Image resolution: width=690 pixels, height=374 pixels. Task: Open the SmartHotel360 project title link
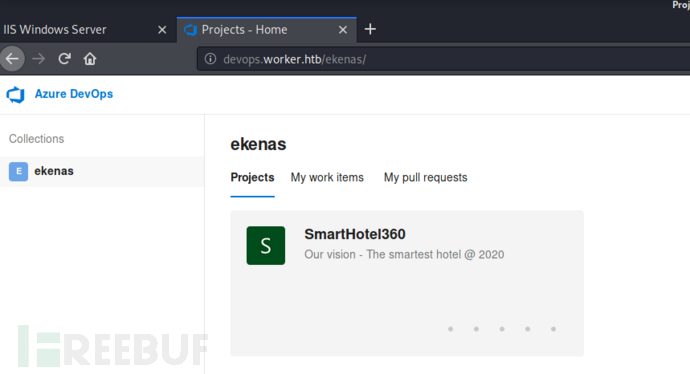[355, 234]
